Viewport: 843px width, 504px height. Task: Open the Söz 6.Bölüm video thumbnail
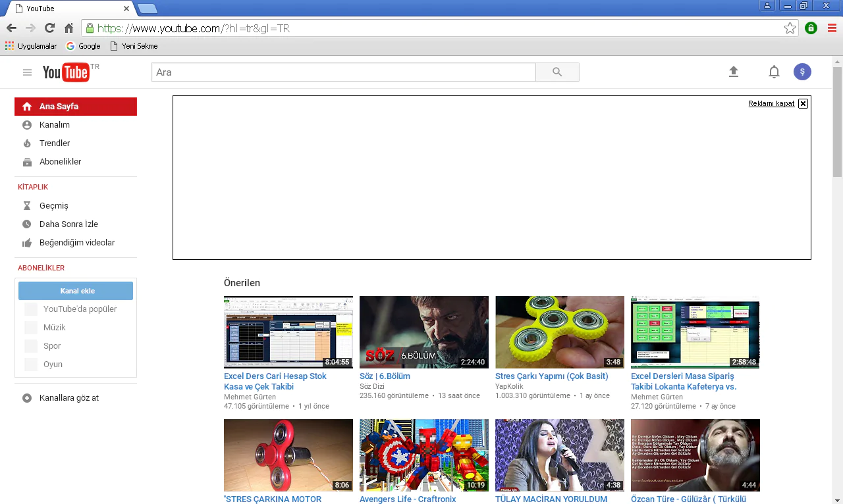pyautogui.click(x=423, y=332)
